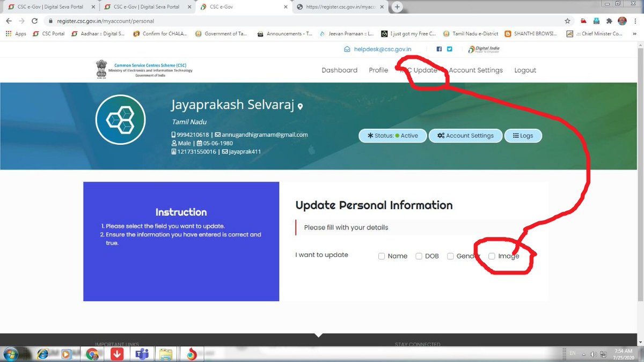The width and height of the screenshot is (644, 362).
Task: Open Microsoft Teams from taskbar
Action: tap(142, 354)
